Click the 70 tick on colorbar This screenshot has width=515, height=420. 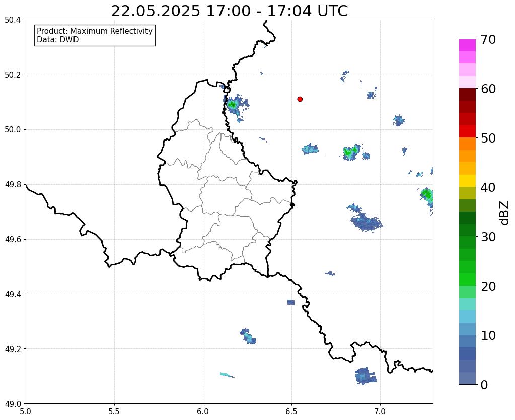[x=488, y=39]
